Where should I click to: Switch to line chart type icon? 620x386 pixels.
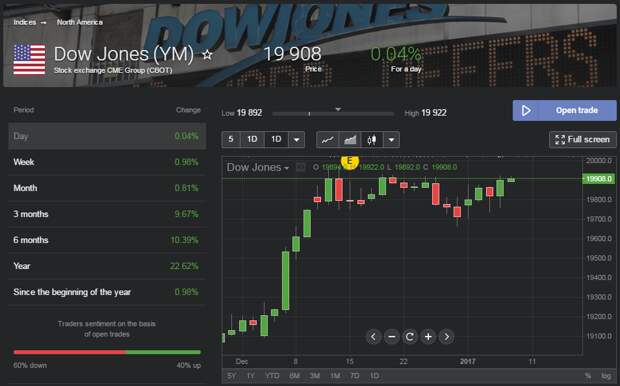[x=327, y=140]
